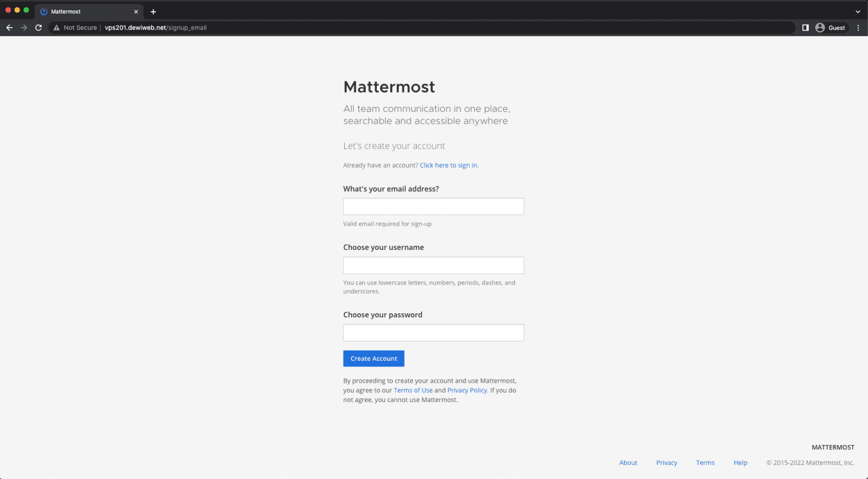The width and height of the screenshot is (868, 479).
Task: Select the Mattermost tab
Action: pyautogui.click(x=89, y=11)
